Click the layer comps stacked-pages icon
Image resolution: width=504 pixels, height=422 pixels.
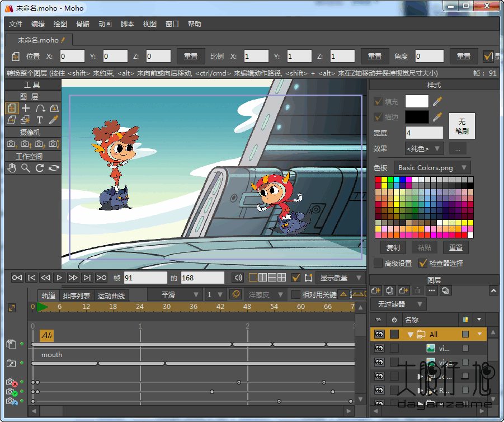(x=445, y=291)
